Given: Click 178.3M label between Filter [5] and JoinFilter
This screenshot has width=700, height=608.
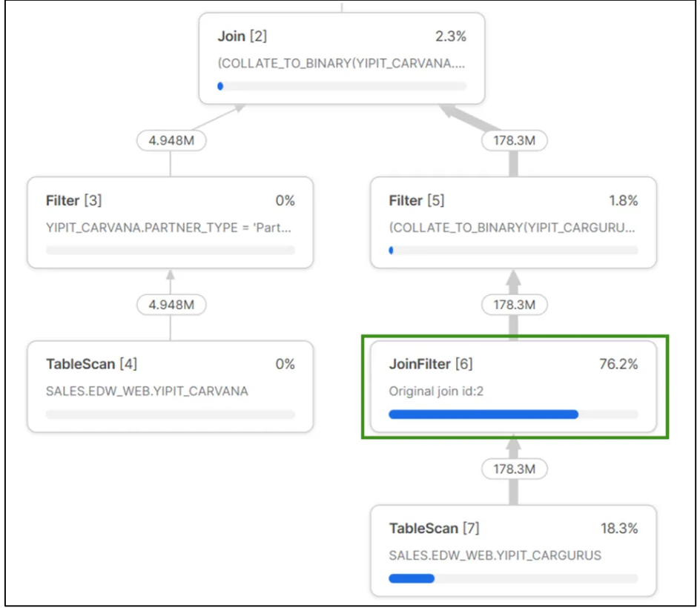Looking at the screenshot, I should point(513,304).
